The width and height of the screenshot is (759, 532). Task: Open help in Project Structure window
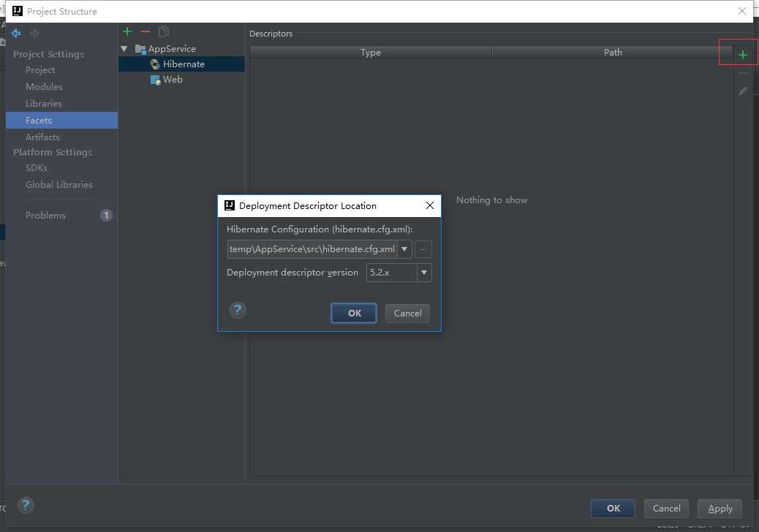(x=26, y=506)
